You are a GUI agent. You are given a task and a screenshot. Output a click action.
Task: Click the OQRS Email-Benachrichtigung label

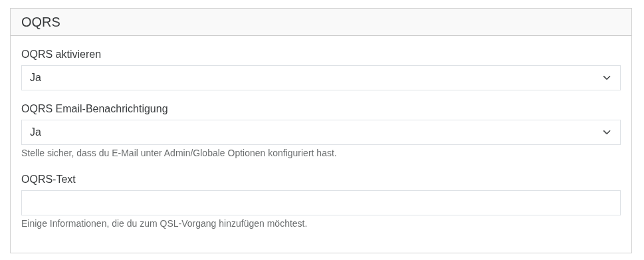94,109
